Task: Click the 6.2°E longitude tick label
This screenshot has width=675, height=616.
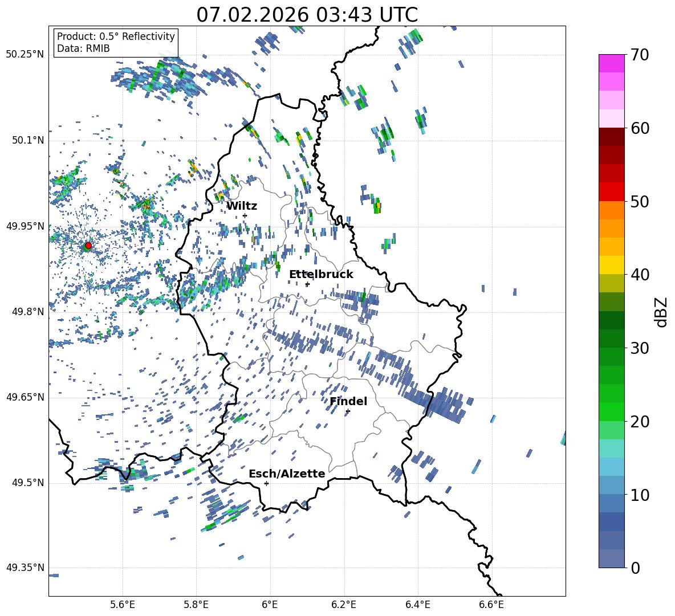Action: coord(344,604)
